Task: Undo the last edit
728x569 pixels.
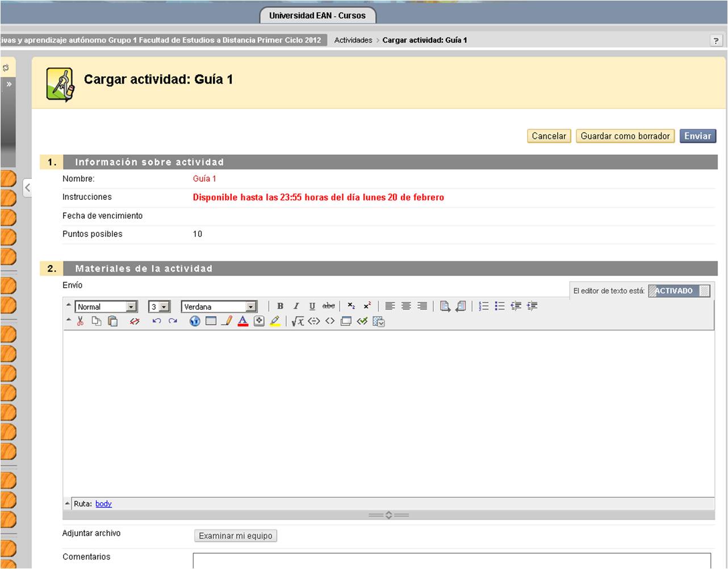Action: point(157,321)
